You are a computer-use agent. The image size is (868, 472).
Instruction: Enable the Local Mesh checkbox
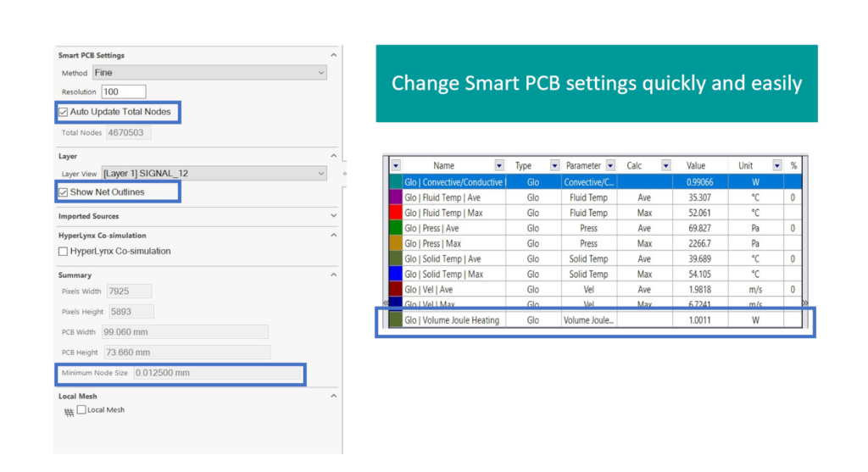tap(81, 410)
